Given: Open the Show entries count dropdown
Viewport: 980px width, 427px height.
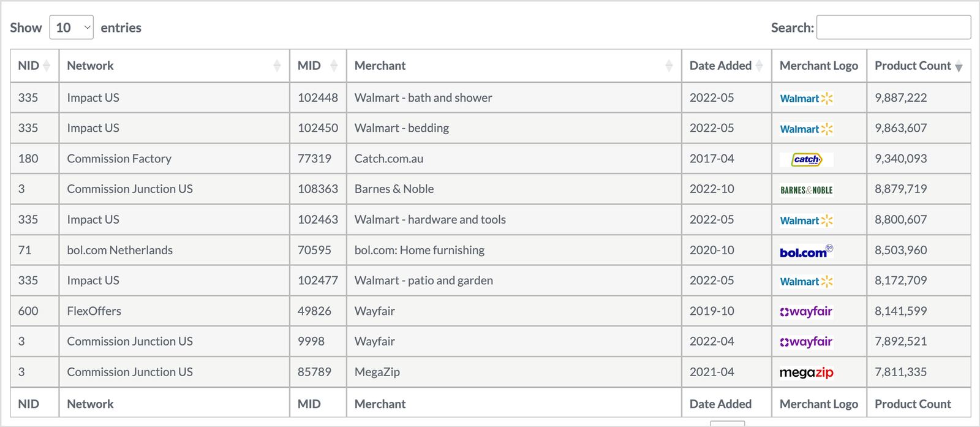Looking at the screenshot, I should pyautogui.click(x=71, y=28).
